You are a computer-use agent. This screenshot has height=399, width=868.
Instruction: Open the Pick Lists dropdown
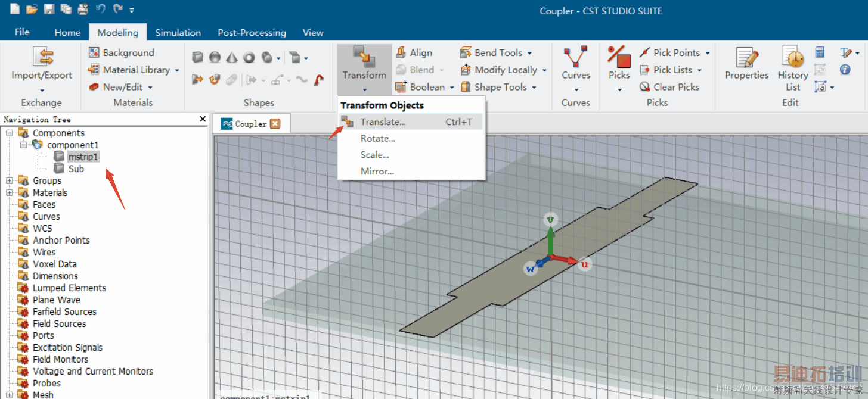coord(671,70)
